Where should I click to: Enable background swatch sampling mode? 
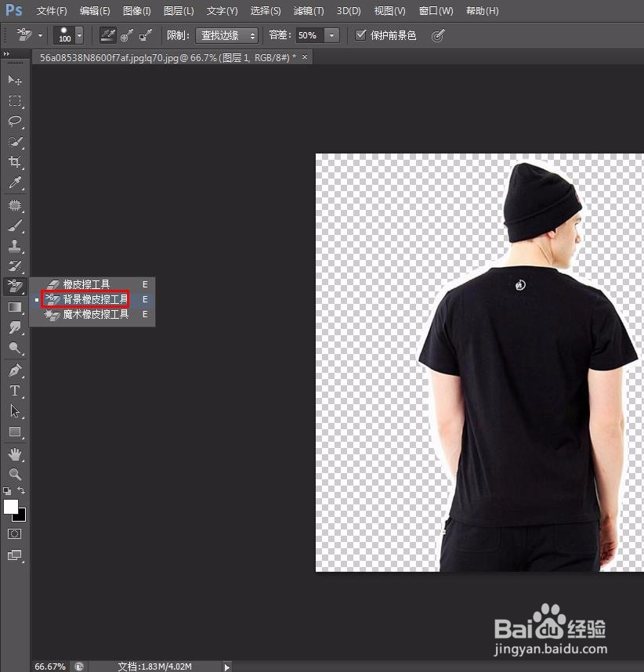[x=146, y=35]
